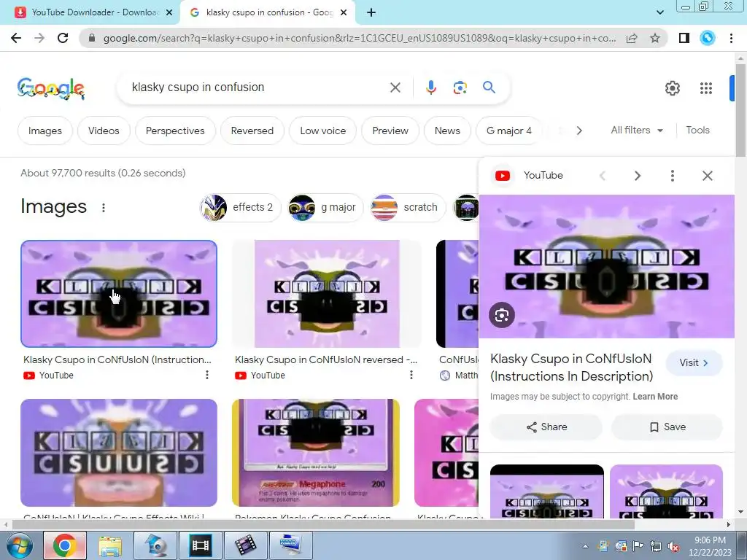Open the Google apps grid
Image resolution: width=747 pixels, height=560 pixels.
[x=706, y=88]
